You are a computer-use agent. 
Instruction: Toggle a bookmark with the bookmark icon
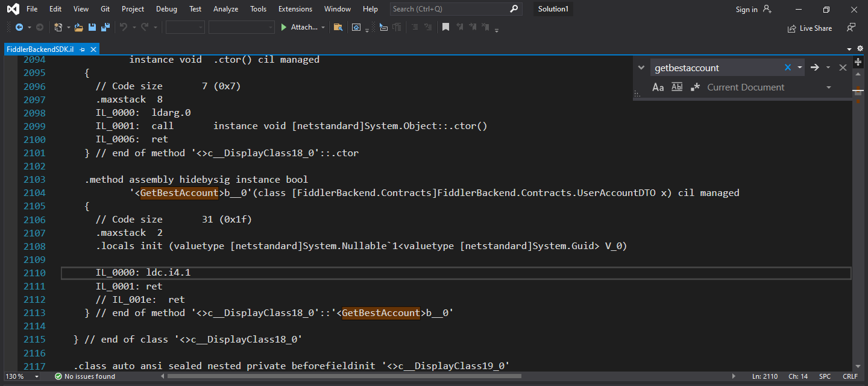(445, 27)
